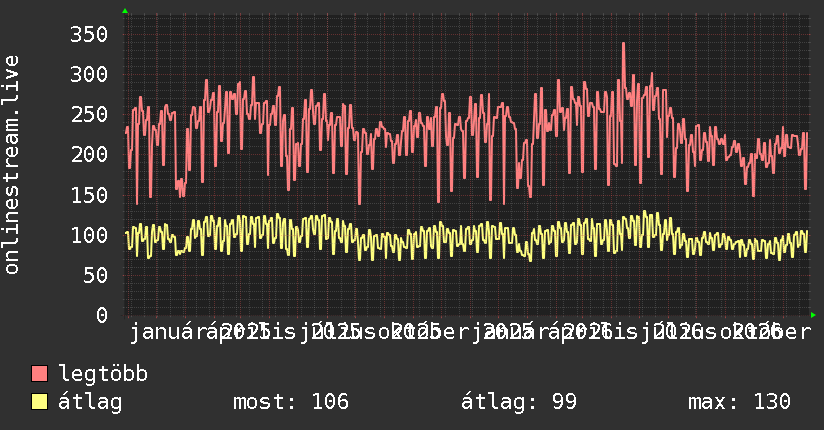This screenshot has height=430, width=824.
Task: Click the 50 y-axis label
Action: [x=95, y=274]
